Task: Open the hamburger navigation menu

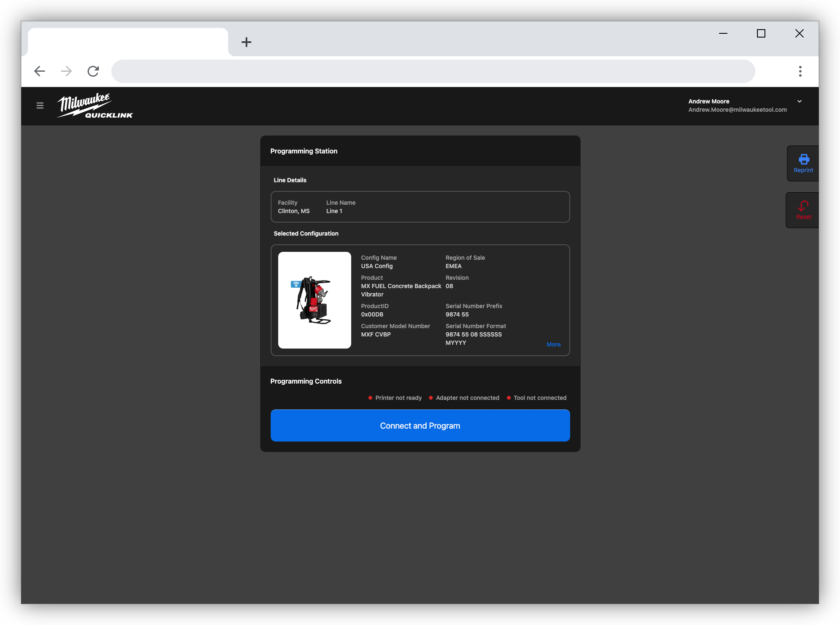Action: pyautogui.click(x=40, y=105)
